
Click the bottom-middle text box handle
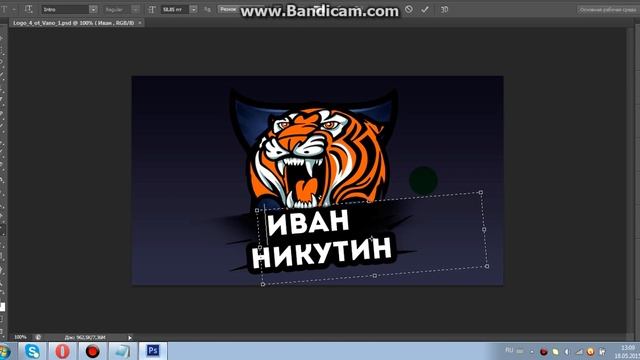point(375,276)
